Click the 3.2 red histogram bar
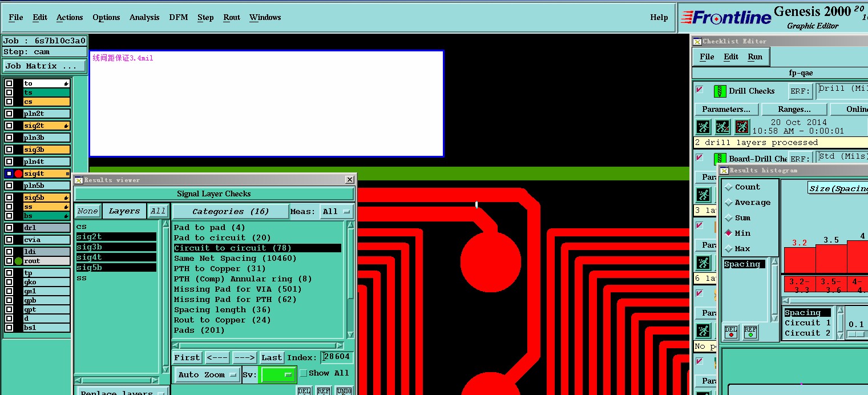 click(800, 260)
